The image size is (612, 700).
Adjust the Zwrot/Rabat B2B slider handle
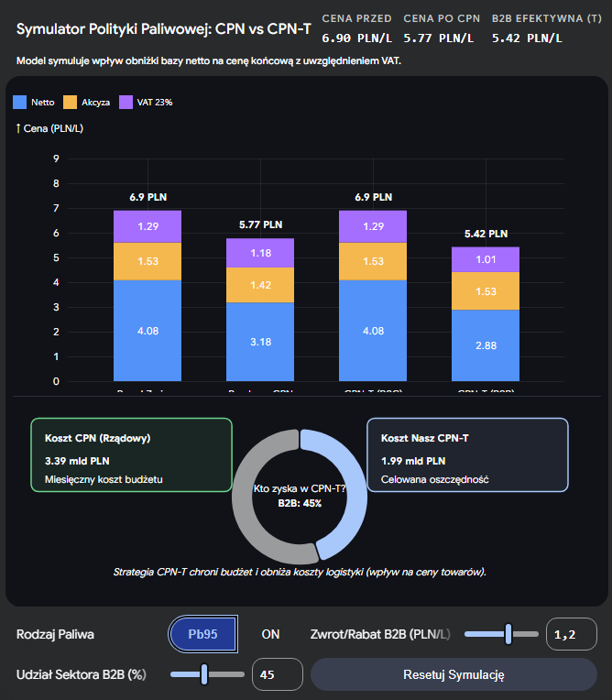tap(508, 634)
